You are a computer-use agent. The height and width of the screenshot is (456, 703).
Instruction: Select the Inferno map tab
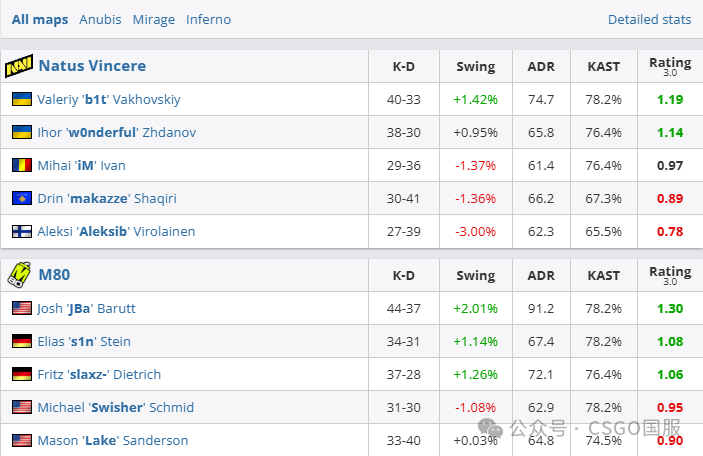pyautogui.click(x=208, y=19)
